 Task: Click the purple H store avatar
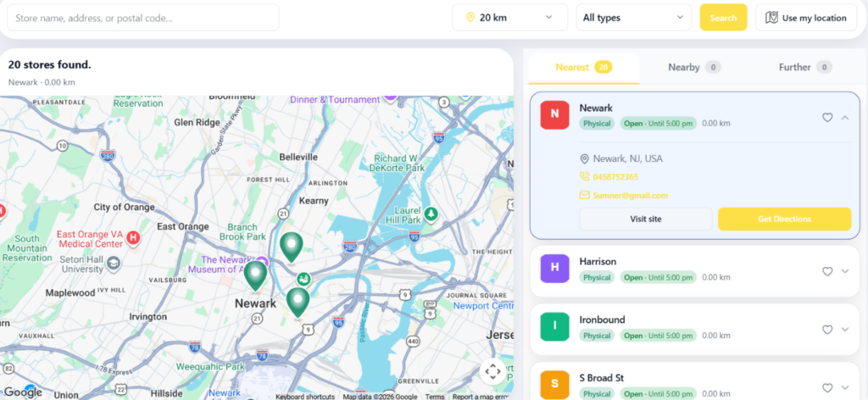(554, 268)
